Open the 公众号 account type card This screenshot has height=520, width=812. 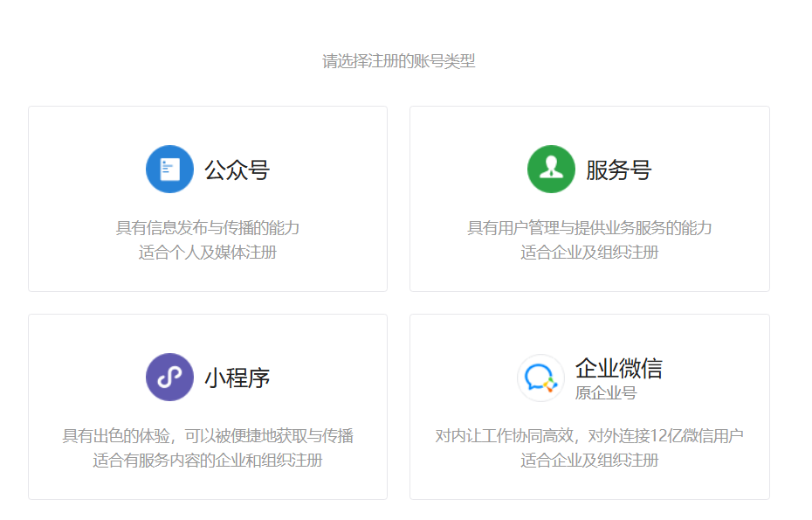click(x=208, y=199)
